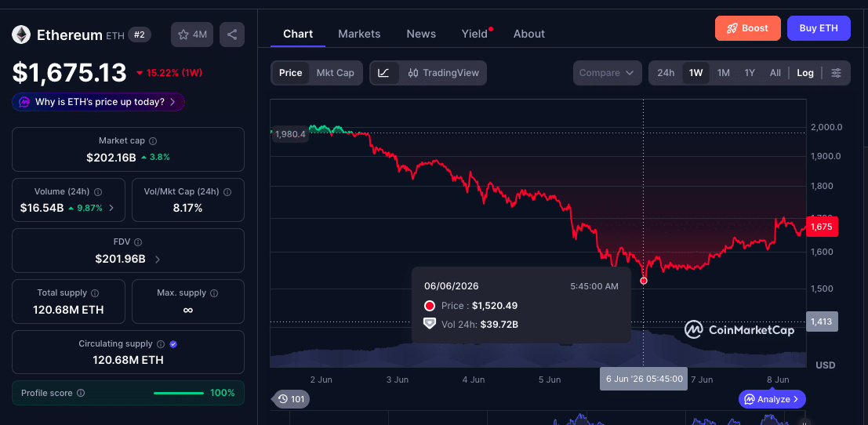Viewport: 868px width, 425px height.
Task: Open 'Why is ETH's price up today?'
Action: (99, 102)
